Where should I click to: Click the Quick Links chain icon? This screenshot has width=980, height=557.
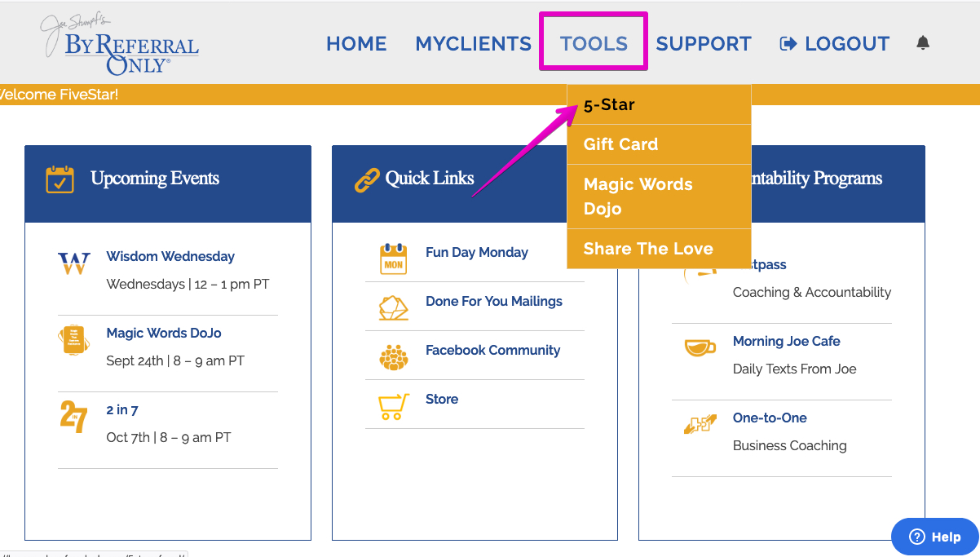(x=367, y=179)
